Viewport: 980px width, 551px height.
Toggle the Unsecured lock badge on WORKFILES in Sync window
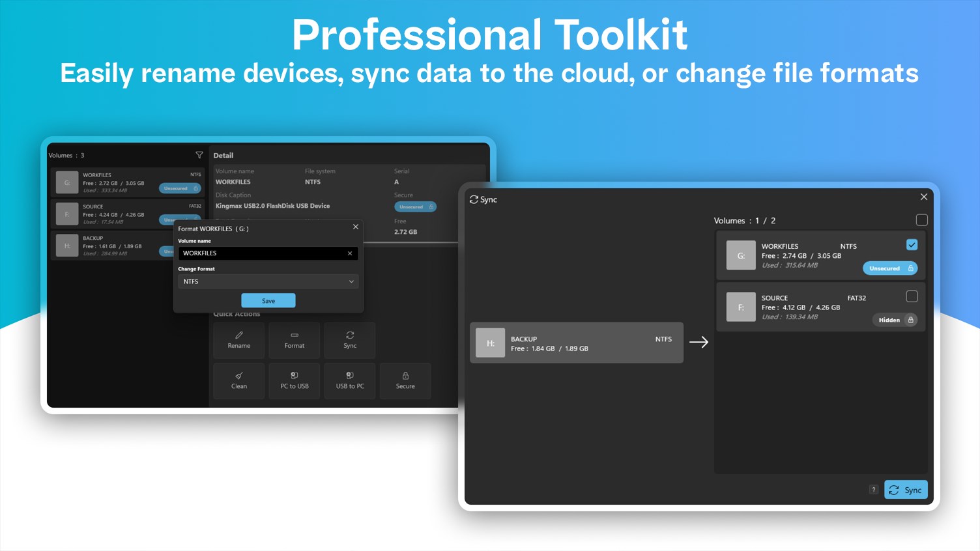click(x=890, y=268)
